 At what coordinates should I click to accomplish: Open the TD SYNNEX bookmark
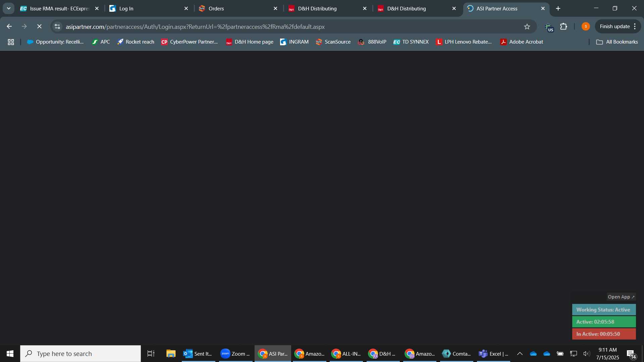click(411, 42)
